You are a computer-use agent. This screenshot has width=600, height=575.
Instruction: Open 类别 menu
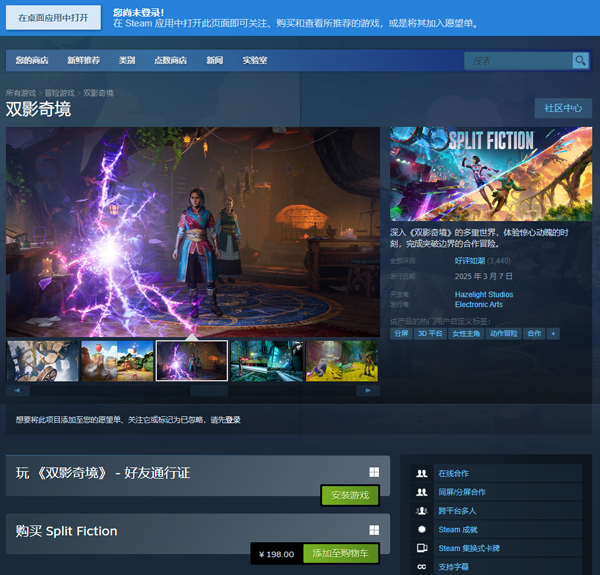pyautogui.click(x=127, y=60)
